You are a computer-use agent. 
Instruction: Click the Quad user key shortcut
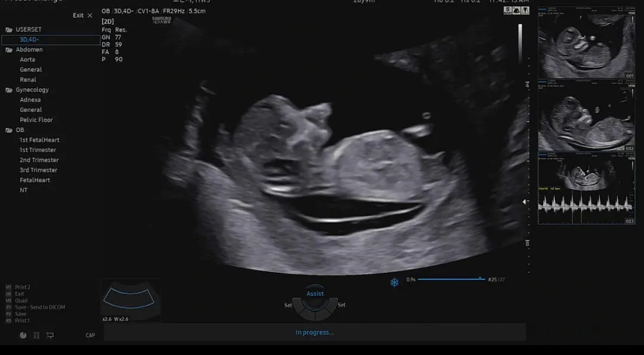[x=17, y=300]
